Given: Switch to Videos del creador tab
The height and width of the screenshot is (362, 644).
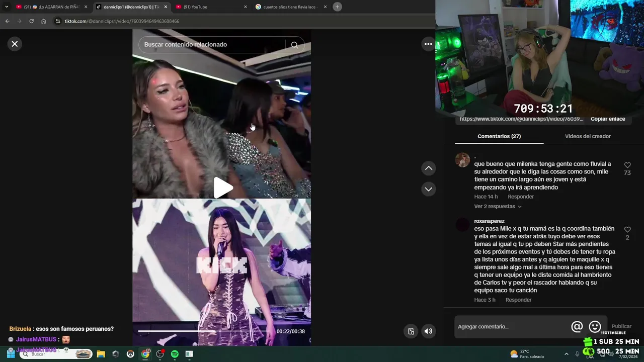Looking at the screenshot, I should [588, 136].
